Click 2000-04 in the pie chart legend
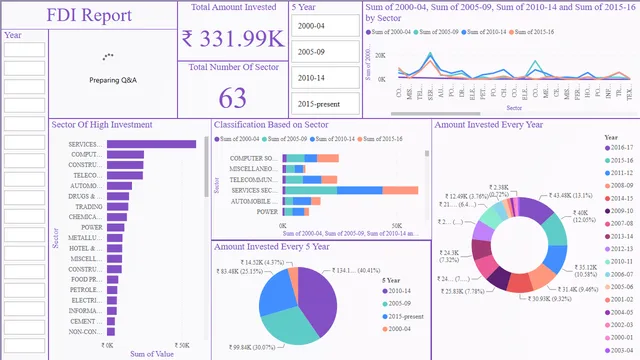The width and height of the screenshot is (640, 360). coord(396,329)
